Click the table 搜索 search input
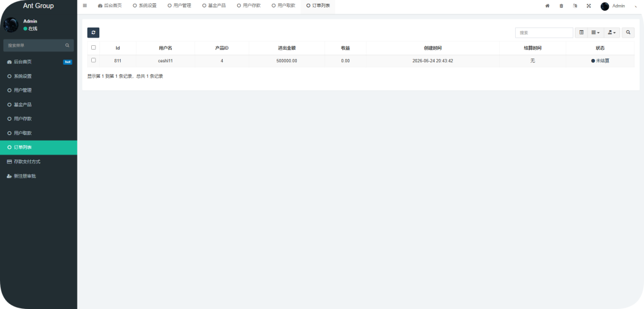644x309 pixels. coord(544,33)
